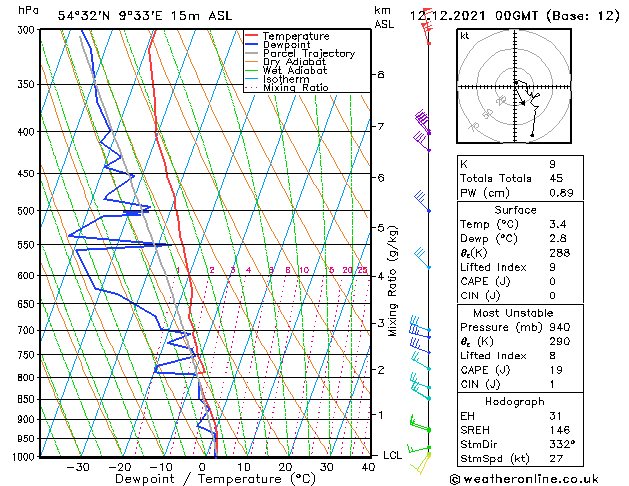Click the surface θe(K) value 288
The width and height of the screenshot is (629, 486).
(560, 253)
